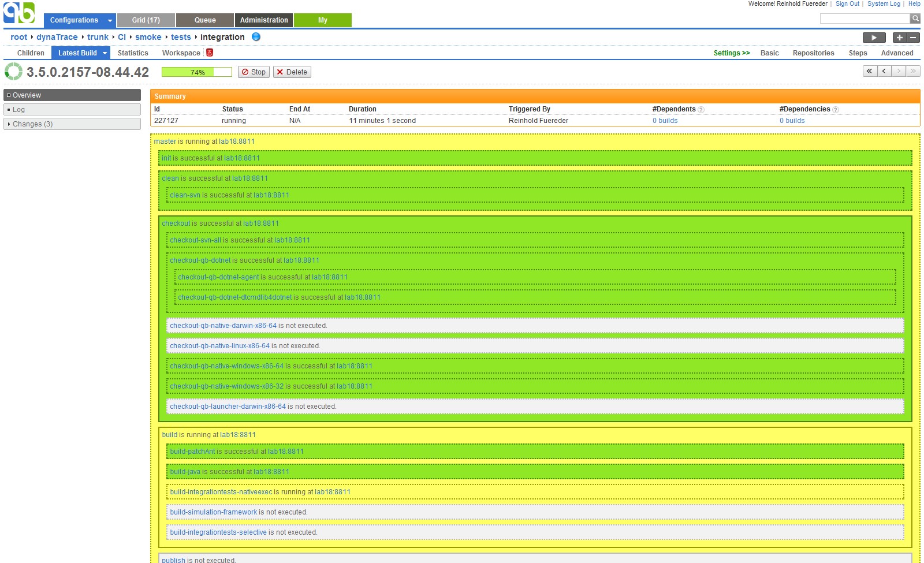Click in the search input field
This screenshot has width=924, height=563.
[x=864, y=19]
